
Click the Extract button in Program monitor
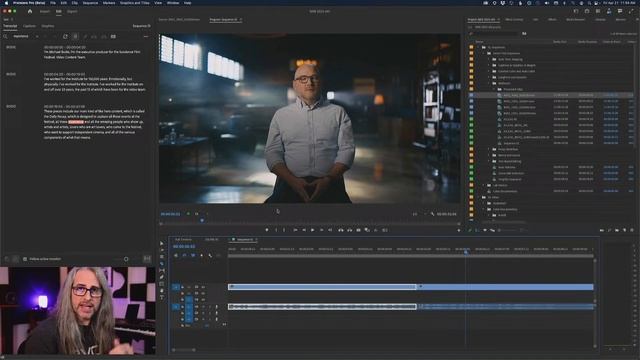[x=350, y=230]
